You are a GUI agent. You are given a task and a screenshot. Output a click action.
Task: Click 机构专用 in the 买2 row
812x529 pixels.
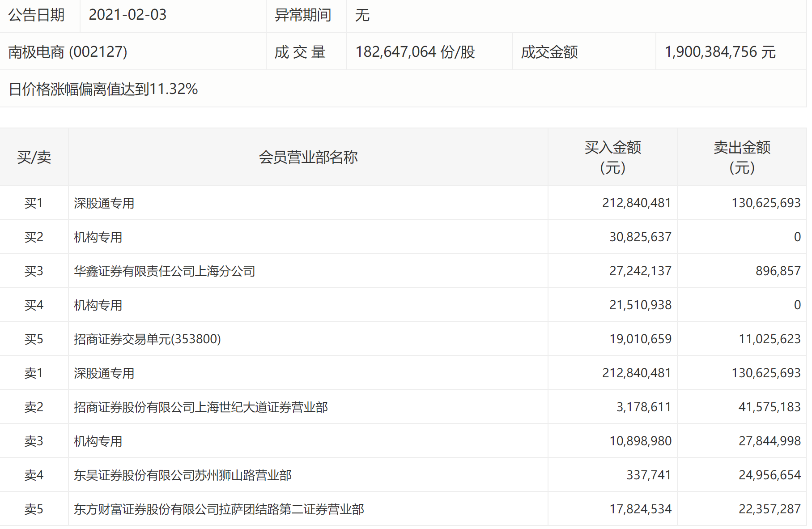click(98, 237)
